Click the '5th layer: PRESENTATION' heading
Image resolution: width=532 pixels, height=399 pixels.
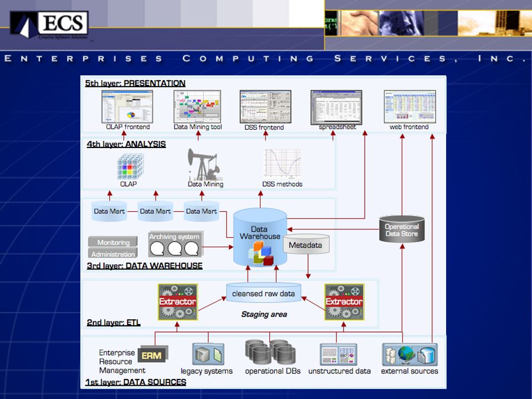(135, 83)
